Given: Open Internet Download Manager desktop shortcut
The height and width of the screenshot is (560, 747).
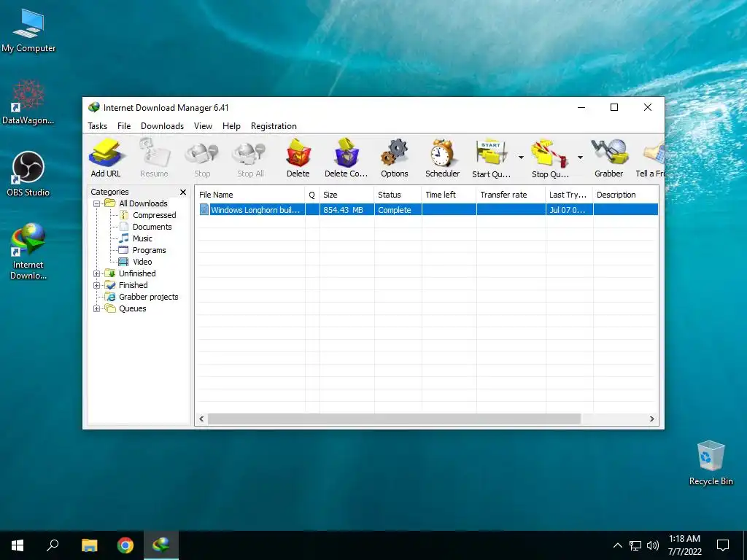Looking at the screenshot, I should coord(28,252).
